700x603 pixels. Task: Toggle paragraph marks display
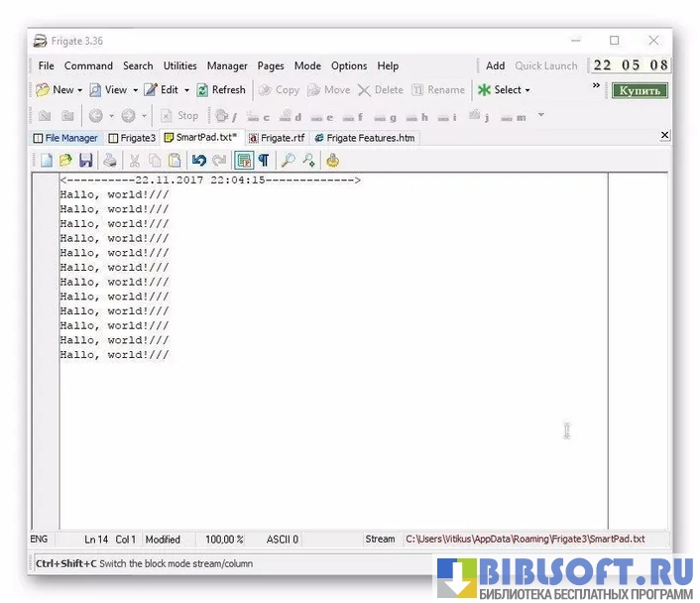point(264,160)
